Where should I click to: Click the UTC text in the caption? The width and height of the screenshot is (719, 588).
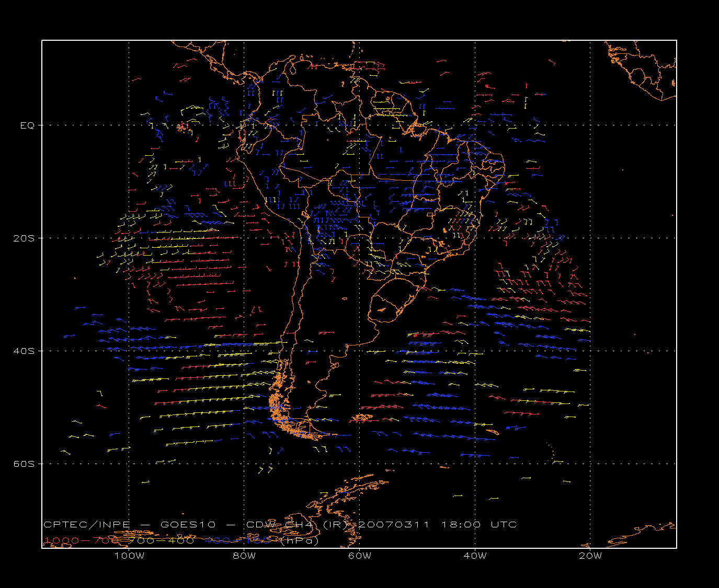(504, 524)
